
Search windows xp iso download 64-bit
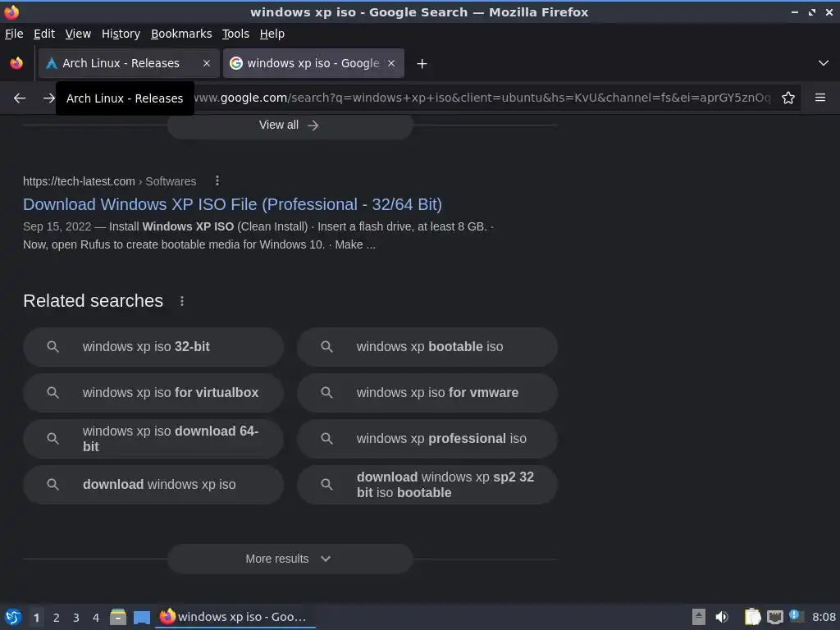153,439
